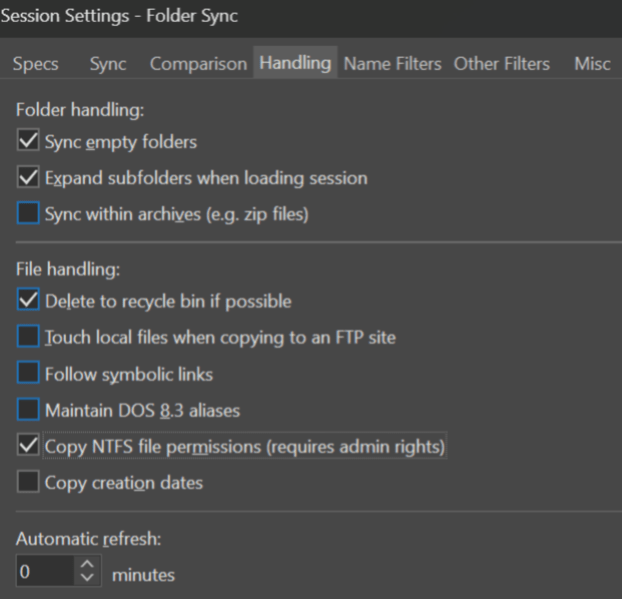
Task: Enable Sync empty folders checkbox
Action: pos(29,141)
